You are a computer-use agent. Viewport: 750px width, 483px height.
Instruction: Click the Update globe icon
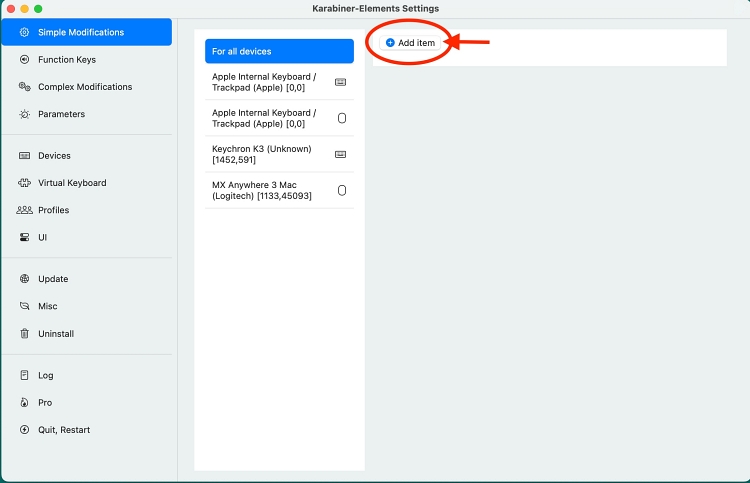(24, 279)
